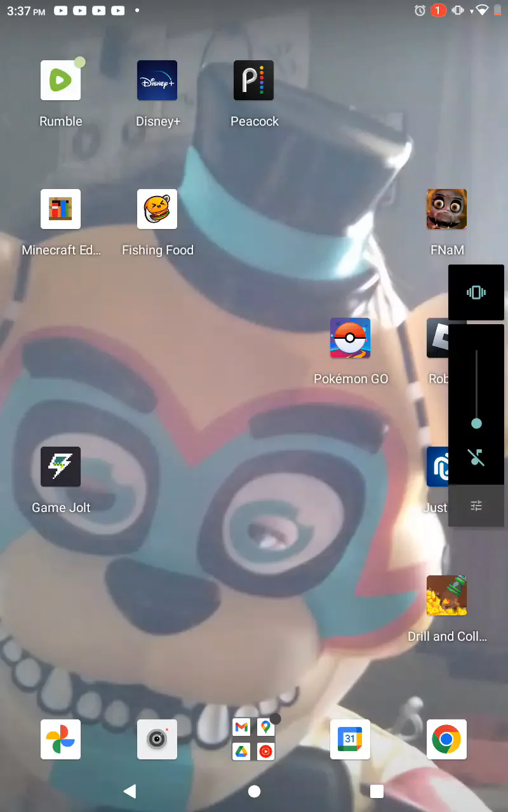The image size is (508, 812).
Task: Launch the Camera app in dock
Action: click(157, 740)
